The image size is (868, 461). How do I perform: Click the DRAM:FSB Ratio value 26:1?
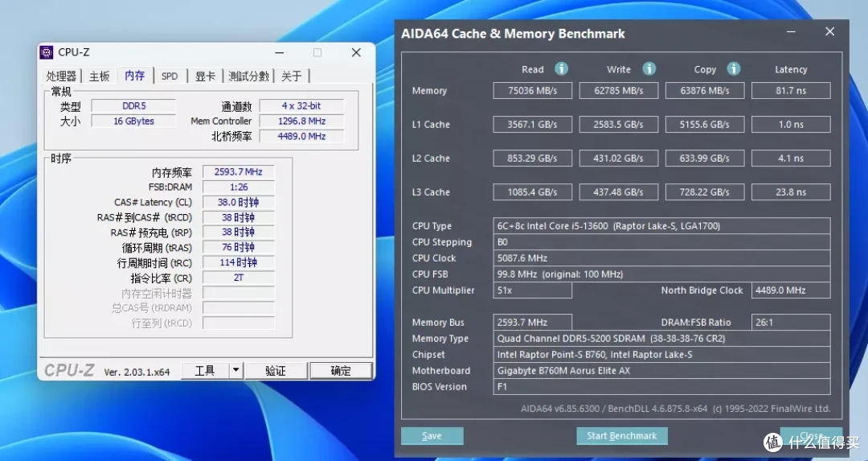coord(791,322)
